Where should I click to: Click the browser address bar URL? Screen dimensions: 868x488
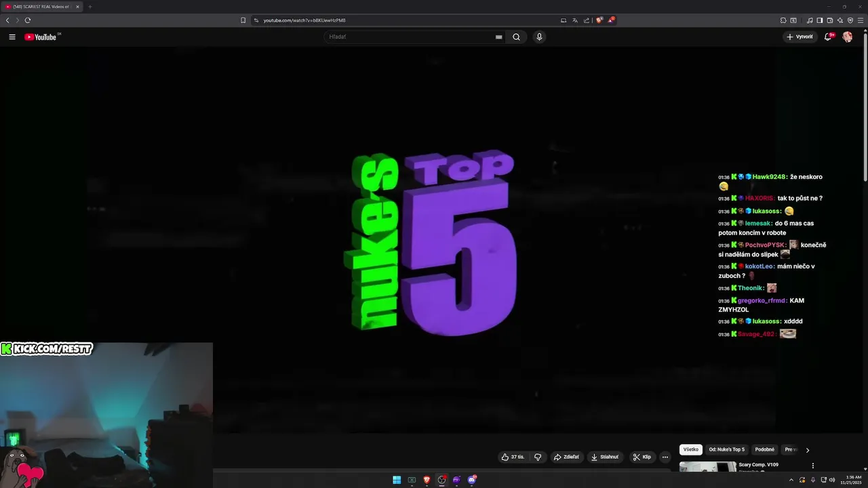click(304, 20)
